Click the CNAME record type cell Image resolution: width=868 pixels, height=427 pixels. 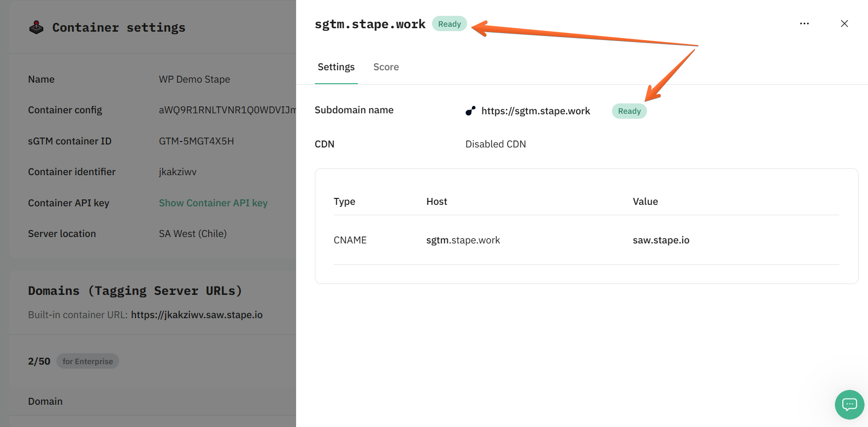(350, 240)
